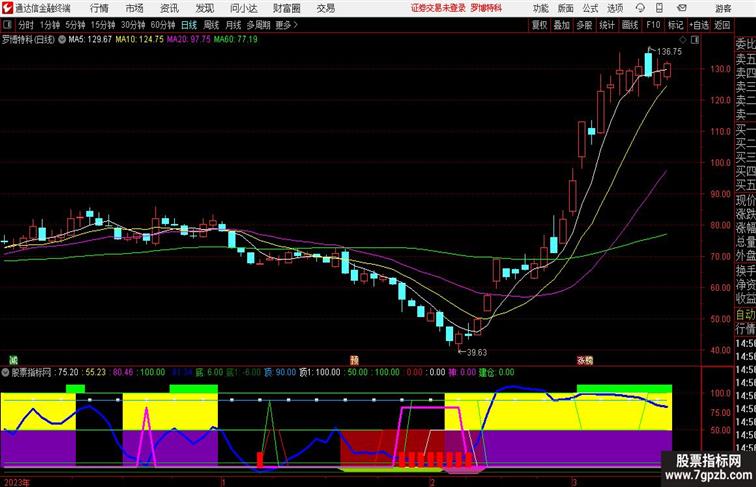This screenshot has height=487, width=756.
Task: Click the 减 marker at chart bottom-left
Action: (14, 360)
